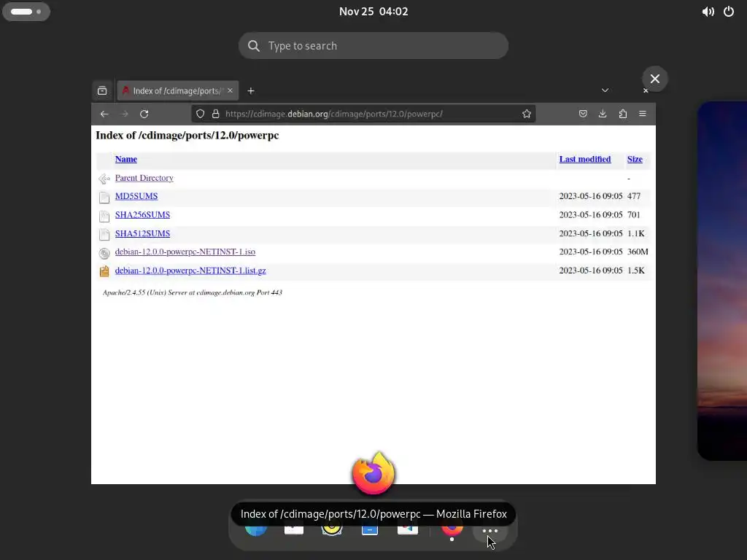Click the '360M' size value
The height and width of the screenshot is (560, 747).
[638, 252]
